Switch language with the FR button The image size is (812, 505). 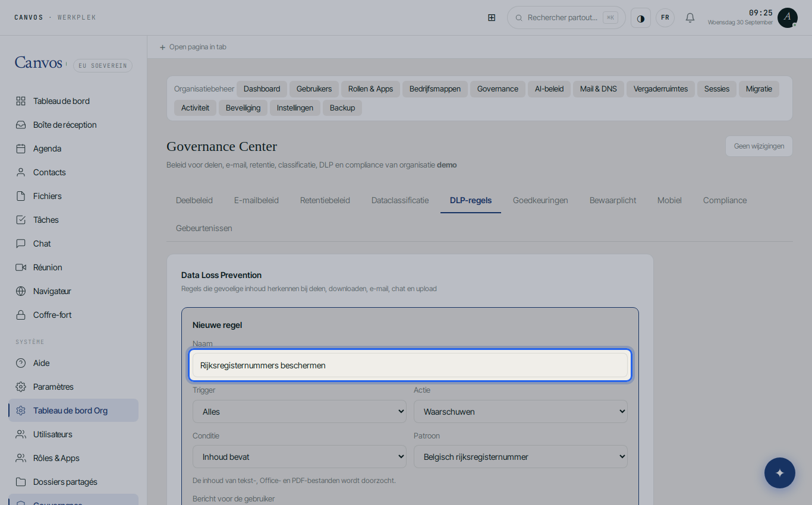click(665, 18)
